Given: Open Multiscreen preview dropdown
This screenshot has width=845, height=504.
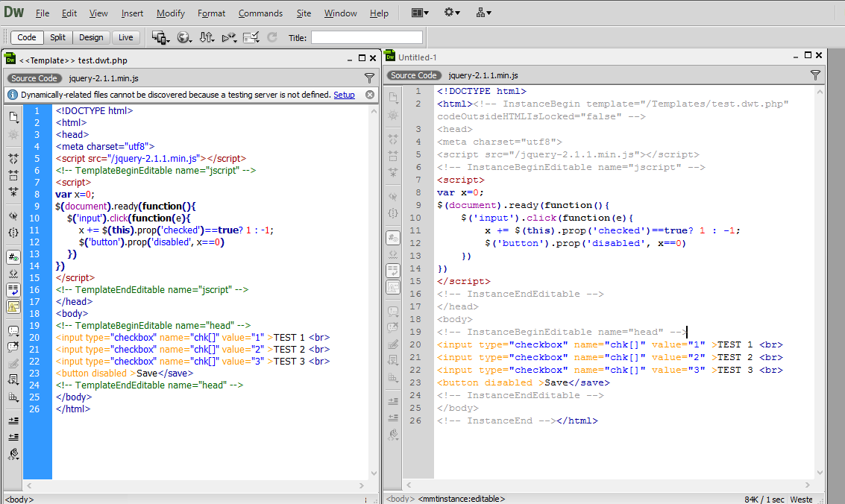Looking at the screenshot, I should point(160,38).
